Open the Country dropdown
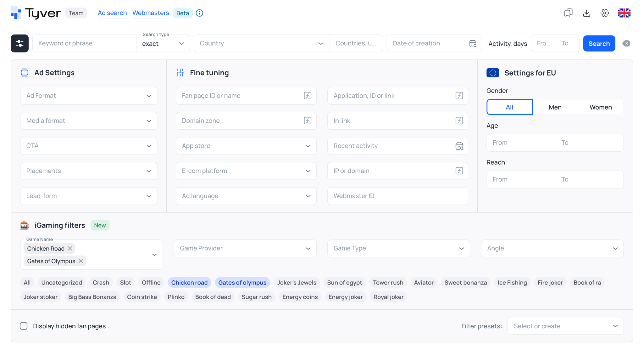644x349 pixels. pyautogui.click(x=262, y=43)
